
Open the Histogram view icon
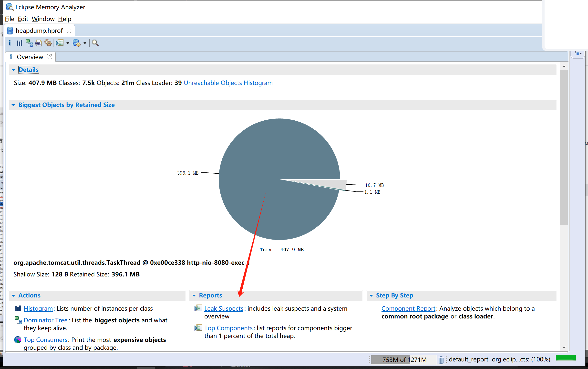pyautogui.click(x=20, y=42)
